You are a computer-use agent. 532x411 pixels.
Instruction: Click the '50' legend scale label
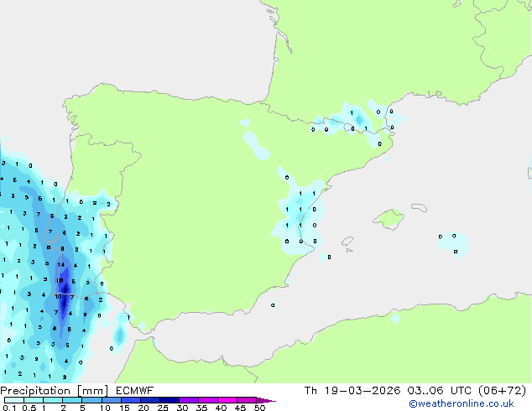(x=259, y=408)
